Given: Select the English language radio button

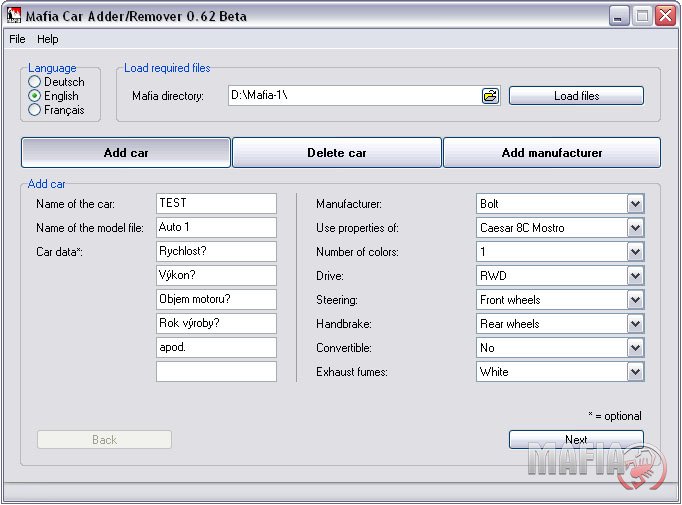Looking at the screenshot, I should click(x=35, y=96).
